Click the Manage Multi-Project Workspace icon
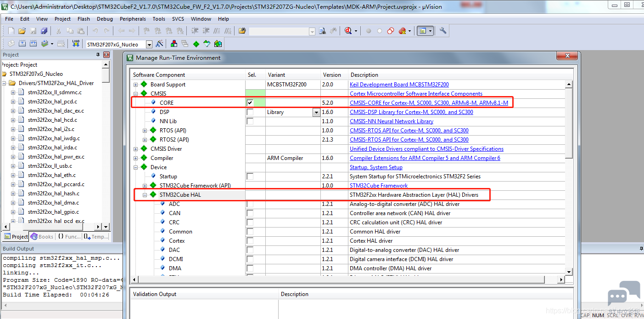The width and height of the screenshot is (644, 319). [x=185, y=44]
